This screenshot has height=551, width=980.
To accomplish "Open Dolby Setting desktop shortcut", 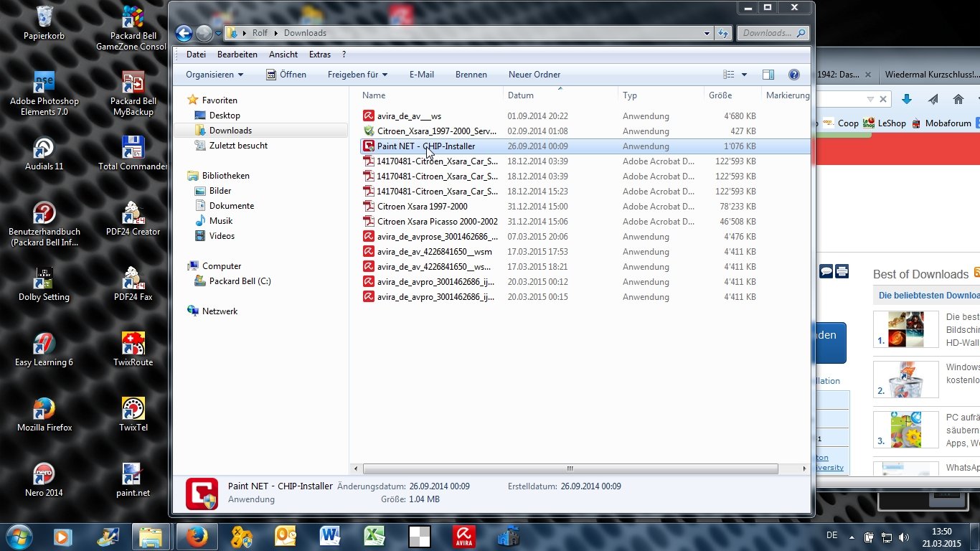I will click(x=44, y=284).
